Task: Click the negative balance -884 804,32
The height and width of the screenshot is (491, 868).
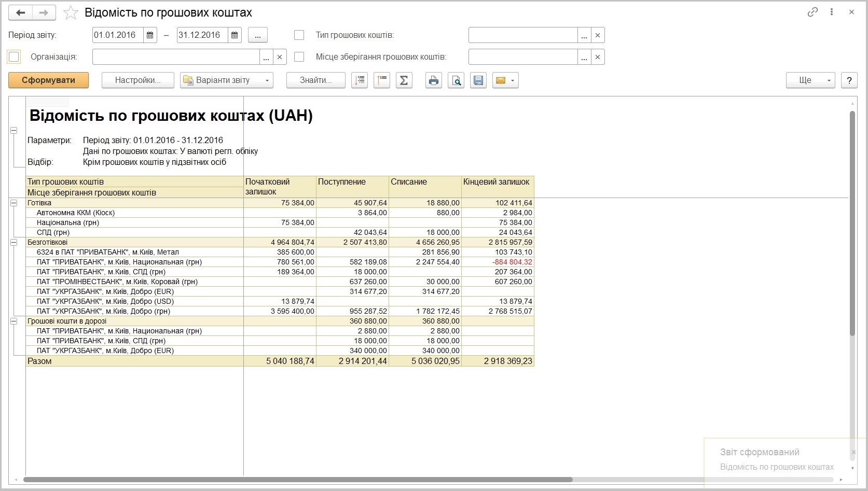Action: click(x=513, y=262)
